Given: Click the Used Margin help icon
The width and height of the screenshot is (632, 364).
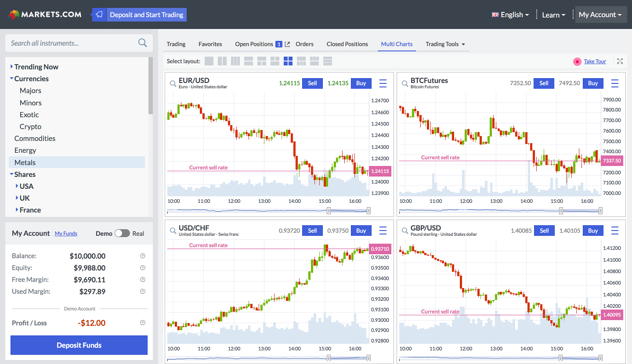Looking at the screenshot, I should point(142,292).
